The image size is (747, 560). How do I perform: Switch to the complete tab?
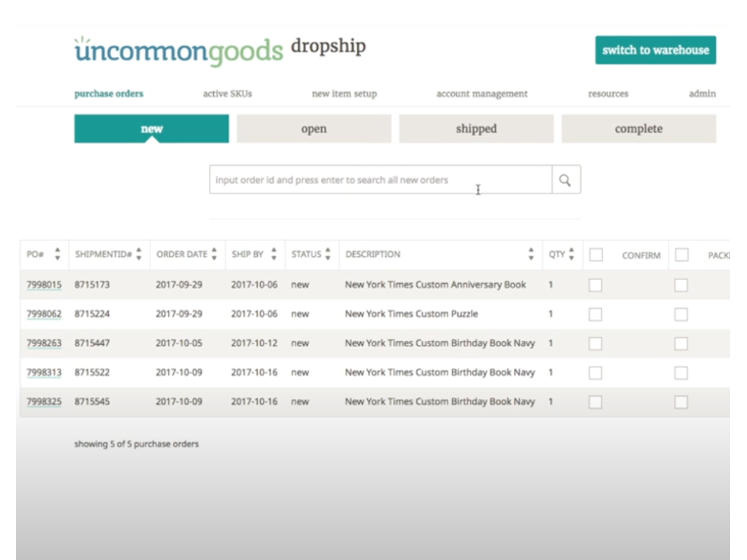(639, 129)
